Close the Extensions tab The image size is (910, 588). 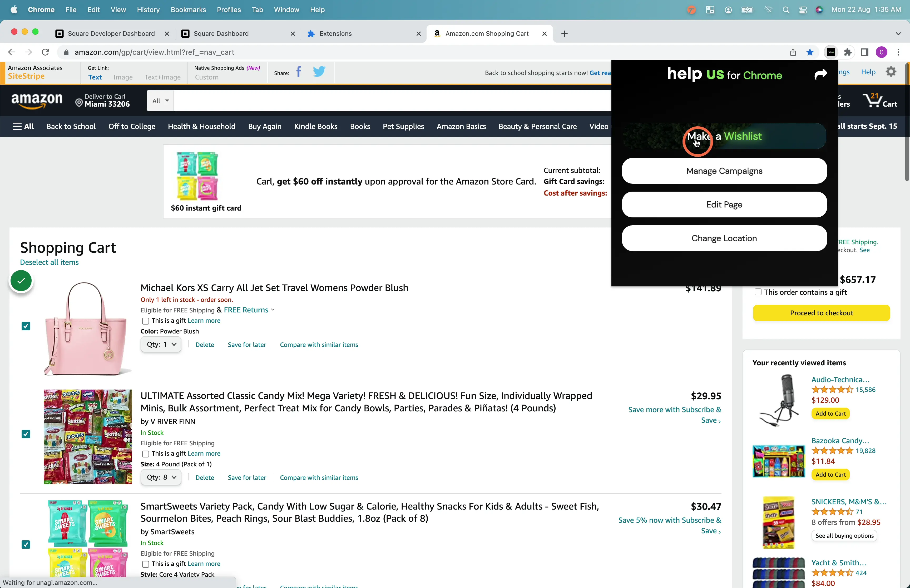tap(418, 34)
